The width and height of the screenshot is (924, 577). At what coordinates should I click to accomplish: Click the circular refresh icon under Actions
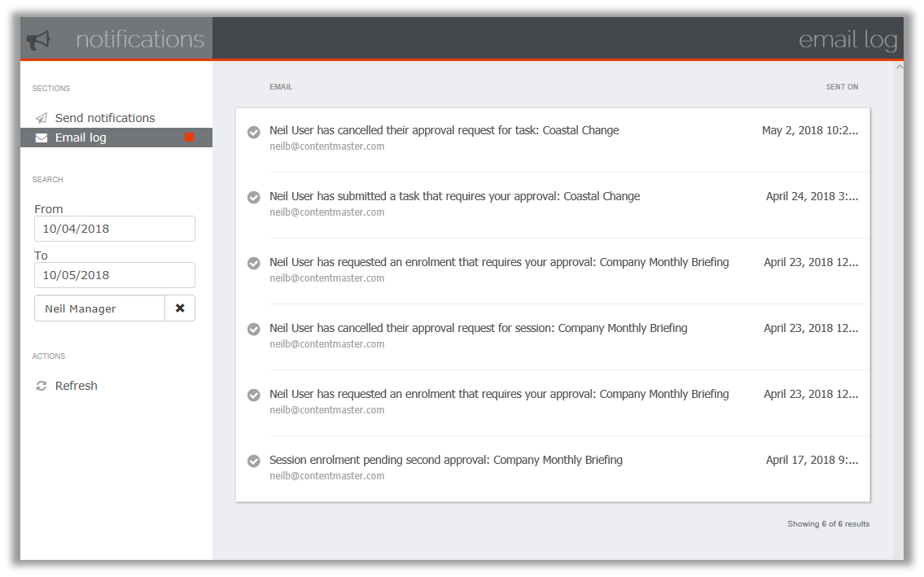click(41, 385)
